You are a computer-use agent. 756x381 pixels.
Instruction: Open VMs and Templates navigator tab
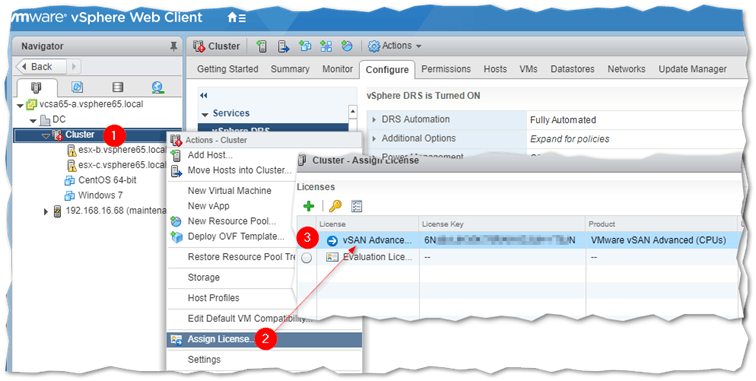pyautogui.click(x=77, y=87)
